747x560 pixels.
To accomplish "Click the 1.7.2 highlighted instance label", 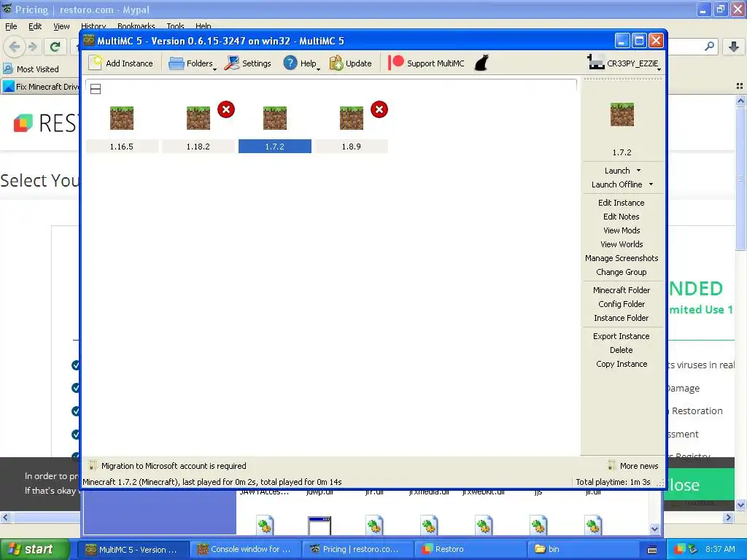I will pyautogui.click(x=275, y=147).
